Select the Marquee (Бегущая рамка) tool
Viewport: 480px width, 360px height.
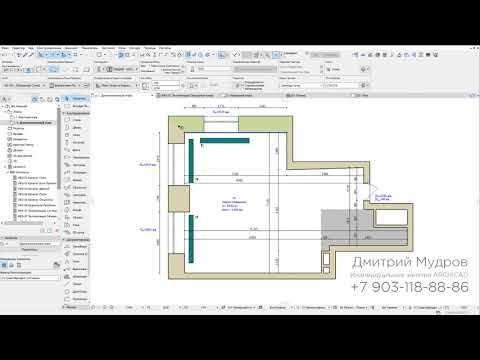point(76,106)
